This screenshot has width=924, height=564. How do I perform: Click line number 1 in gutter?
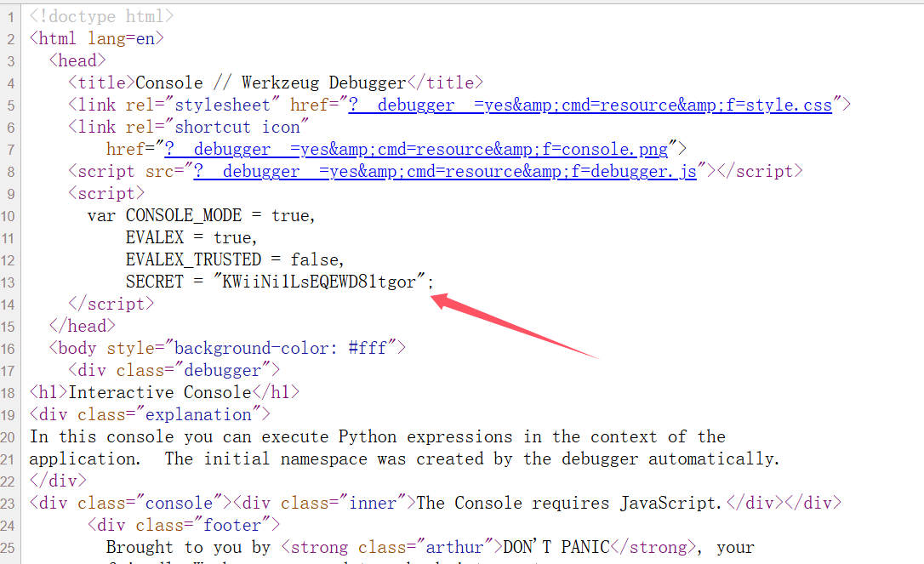(10, 17)
